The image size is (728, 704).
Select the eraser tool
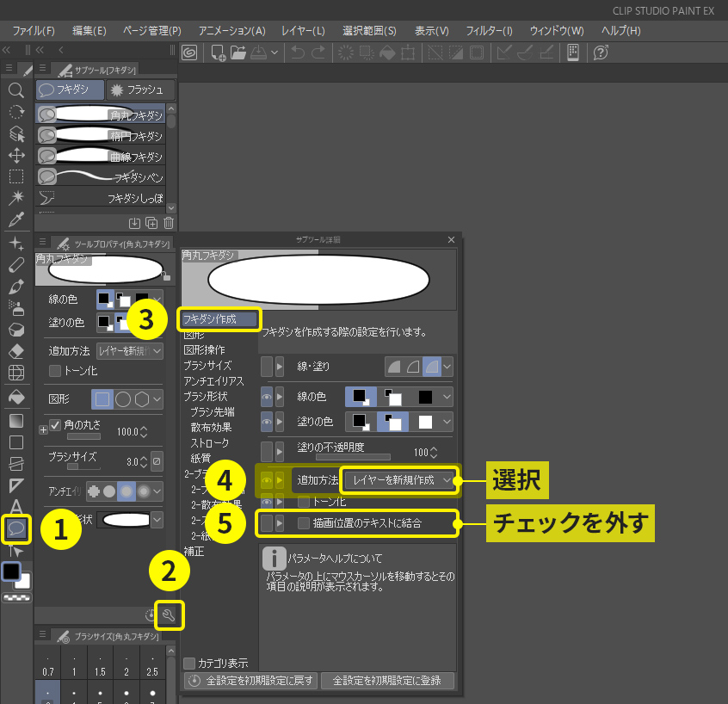(15, 352)
